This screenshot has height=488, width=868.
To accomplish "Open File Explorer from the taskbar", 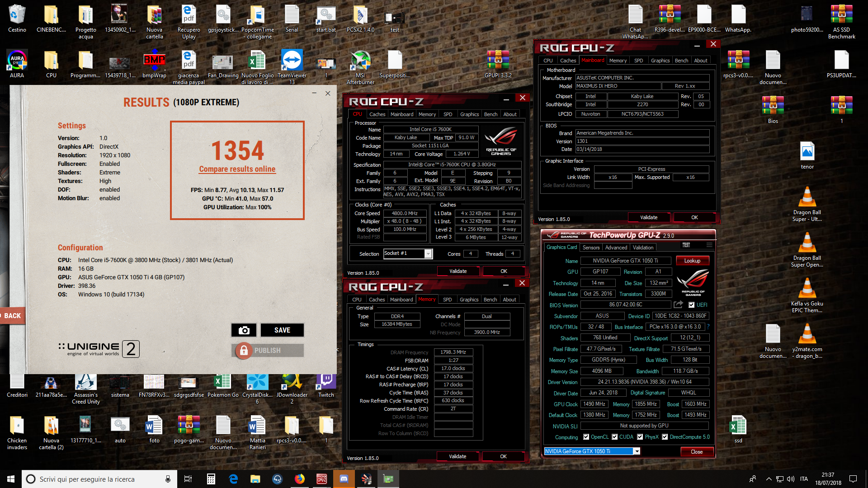I will (255, 479).
